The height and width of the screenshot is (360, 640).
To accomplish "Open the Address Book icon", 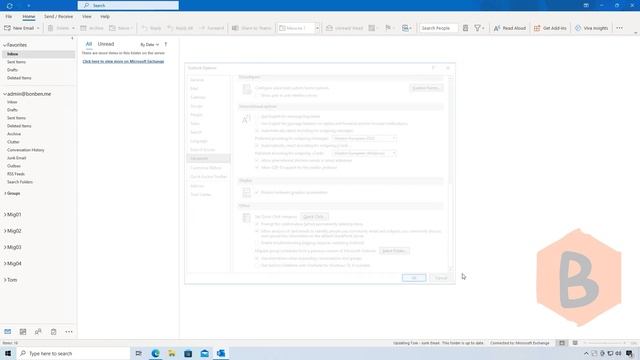I will [x=465, y=28].
